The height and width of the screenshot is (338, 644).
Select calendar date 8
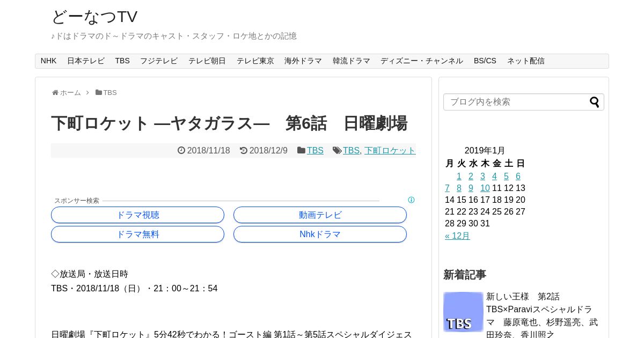point(459,188)
